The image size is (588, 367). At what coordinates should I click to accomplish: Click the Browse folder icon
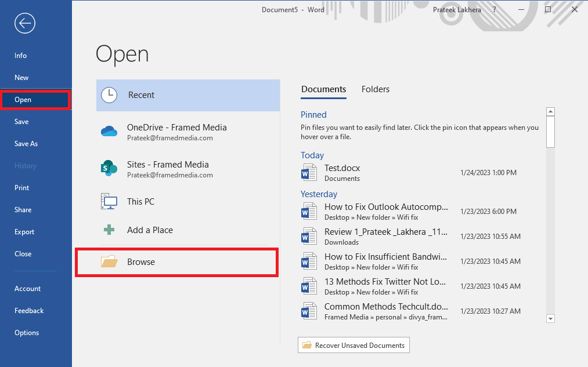(109, 261)
